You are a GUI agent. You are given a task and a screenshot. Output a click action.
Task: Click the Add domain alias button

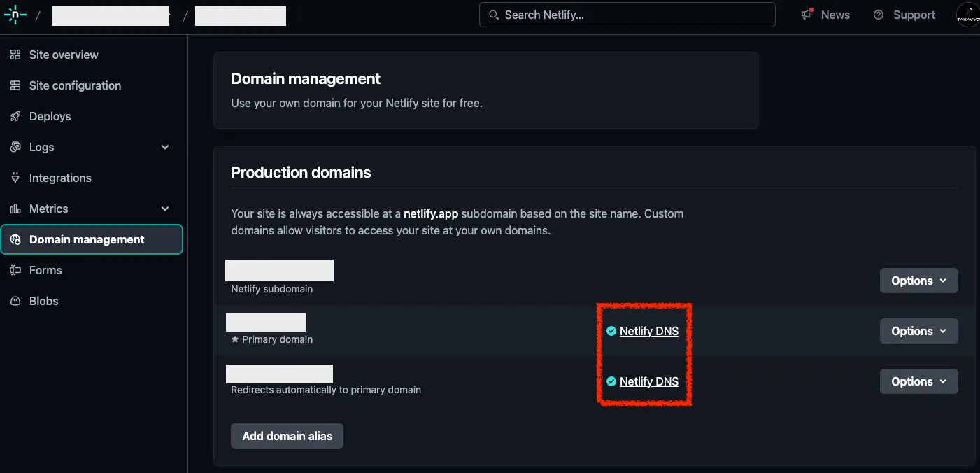[x=287, y=436]
